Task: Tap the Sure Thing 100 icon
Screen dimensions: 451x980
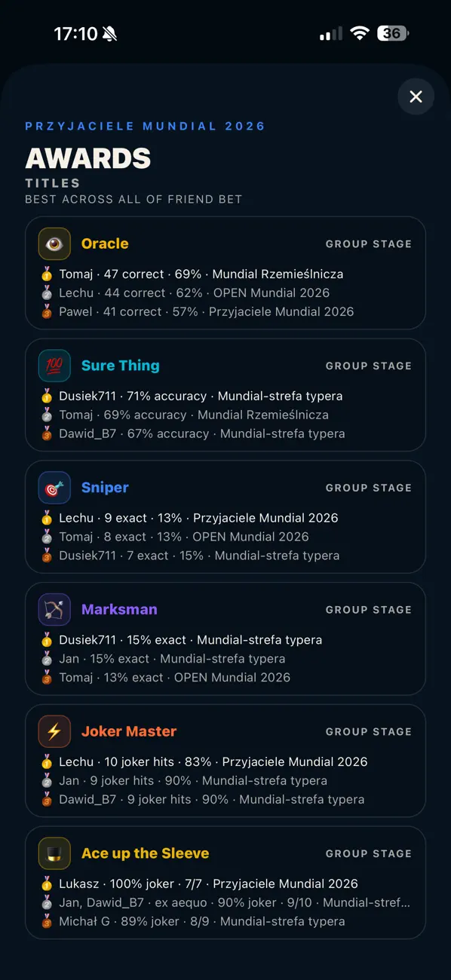Action: tap(54, 366)
